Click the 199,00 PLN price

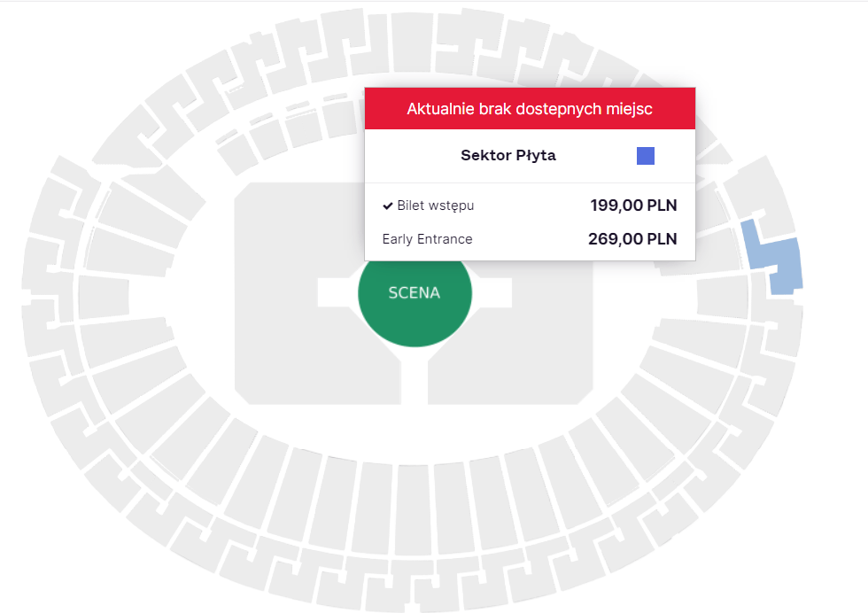coord(633,206)
